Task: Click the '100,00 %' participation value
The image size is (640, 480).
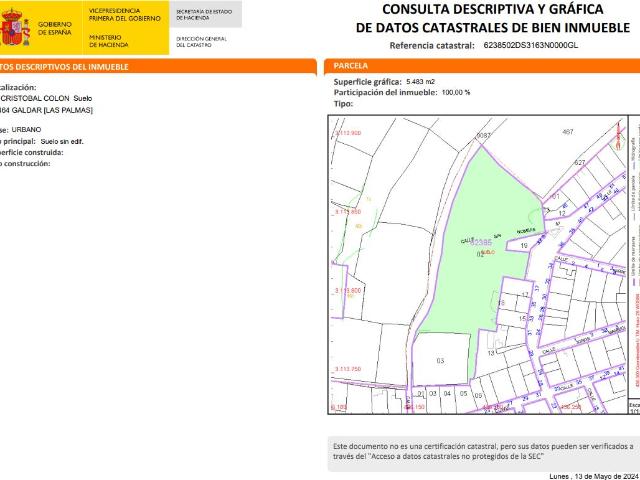Action: point(456,93)
